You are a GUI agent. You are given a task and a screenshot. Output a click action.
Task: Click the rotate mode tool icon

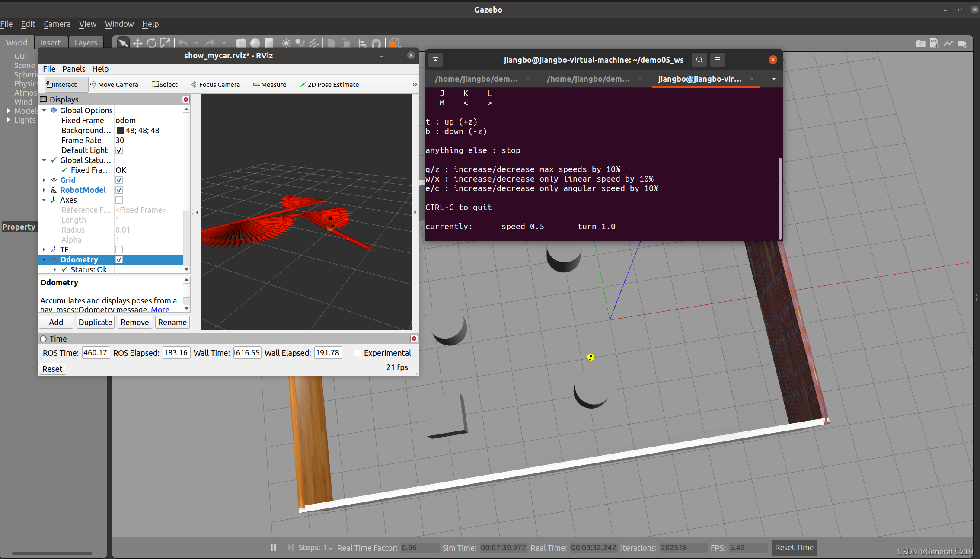tap(151, 43)
